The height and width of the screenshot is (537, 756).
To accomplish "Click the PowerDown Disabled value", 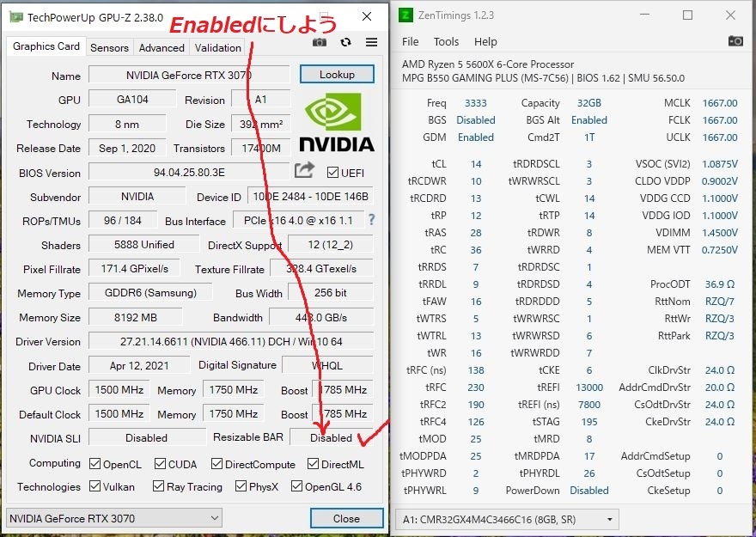I will coord(589,491).
